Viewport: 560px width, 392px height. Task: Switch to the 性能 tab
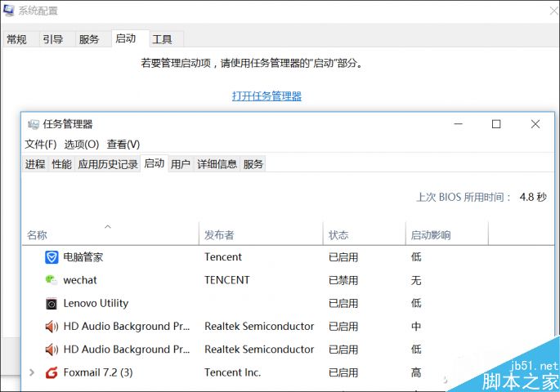pos(61,164)
